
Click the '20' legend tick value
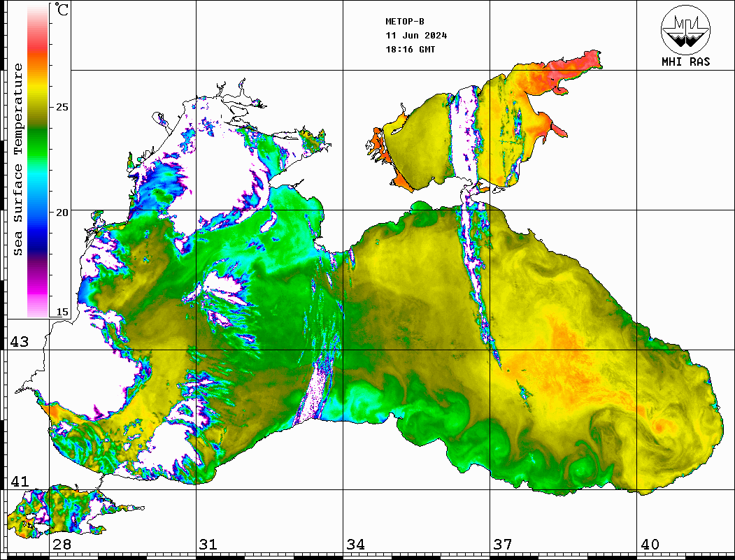click(62, 213)
